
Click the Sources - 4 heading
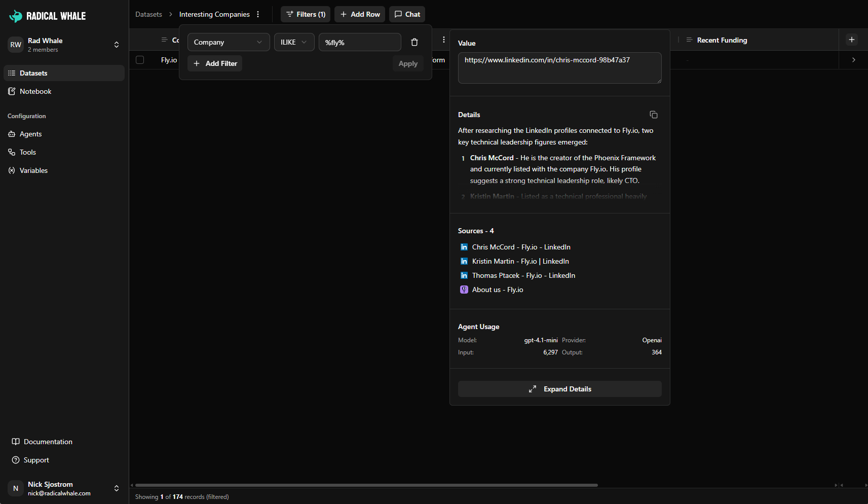coord(476,231)
